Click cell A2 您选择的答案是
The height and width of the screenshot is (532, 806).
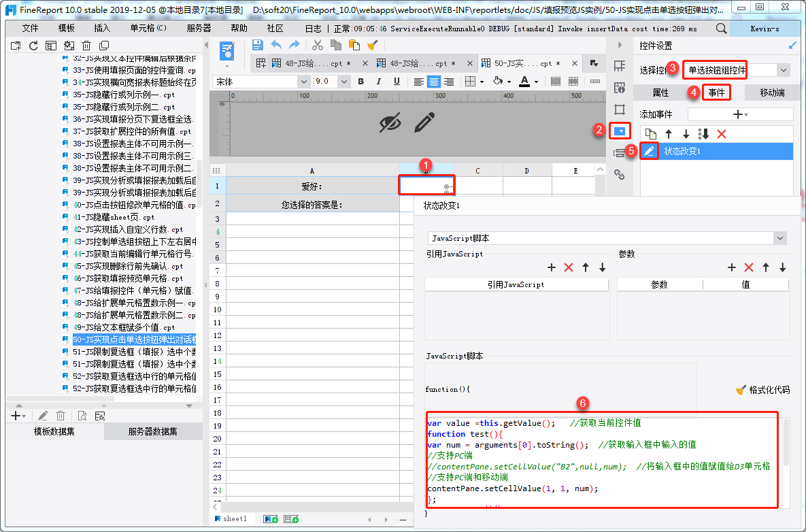coord(312,205)
